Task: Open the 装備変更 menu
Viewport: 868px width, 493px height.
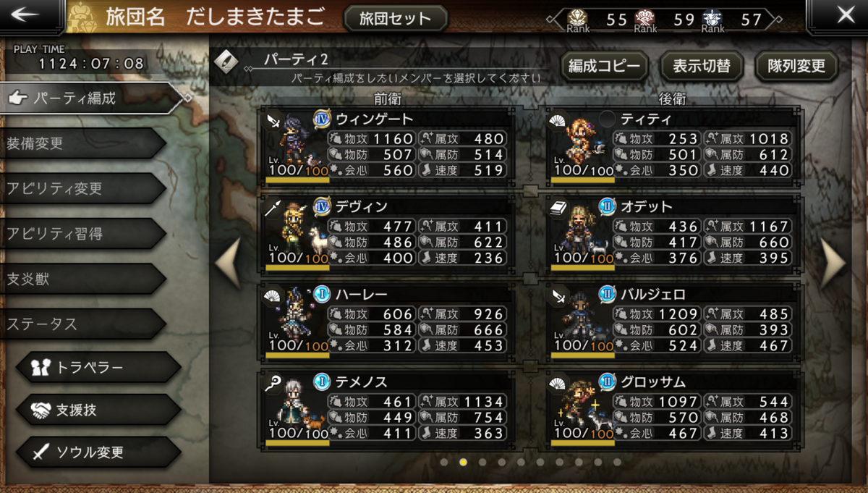Action: click(84, 143)
